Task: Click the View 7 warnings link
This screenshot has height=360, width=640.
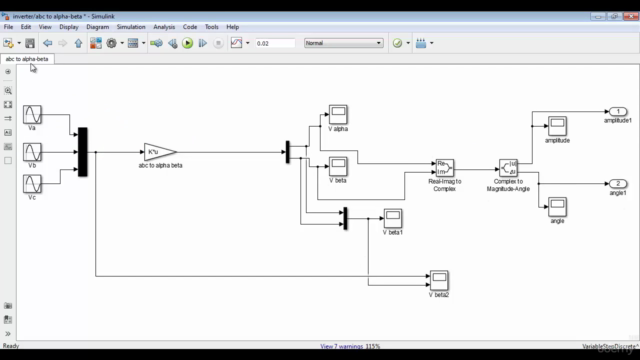Action: (x=341, y=346)
